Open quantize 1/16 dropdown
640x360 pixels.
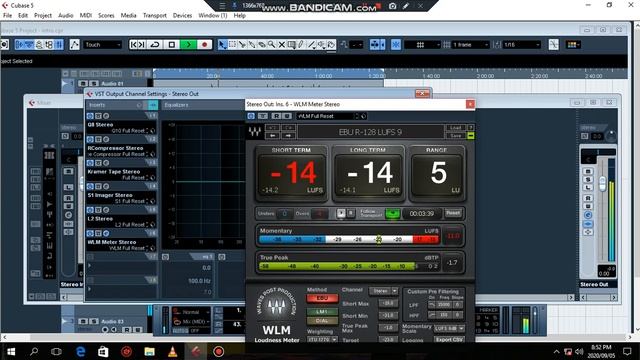pyautogui.click(x=522, y=44)
